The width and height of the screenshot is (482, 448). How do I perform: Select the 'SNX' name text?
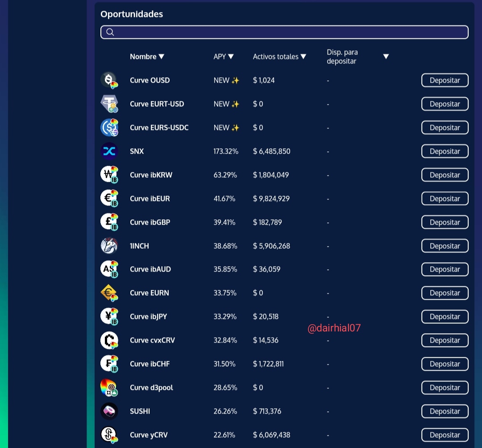pos(137,151)
